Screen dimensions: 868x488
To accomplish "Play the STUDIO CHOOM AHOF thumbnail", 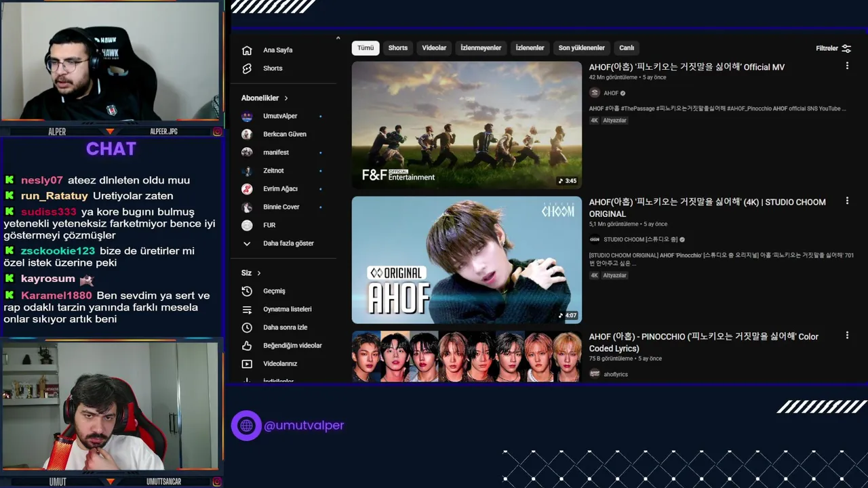I will click(x=467, y=260).
